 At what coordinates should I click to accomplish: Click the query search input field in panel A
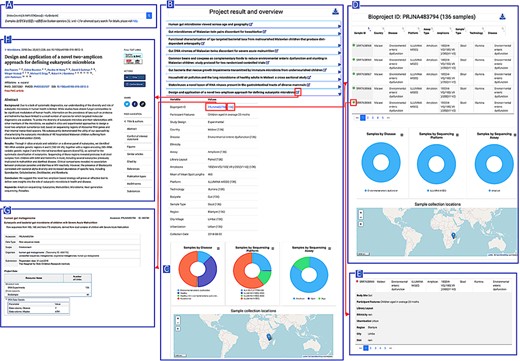point(75,15)
